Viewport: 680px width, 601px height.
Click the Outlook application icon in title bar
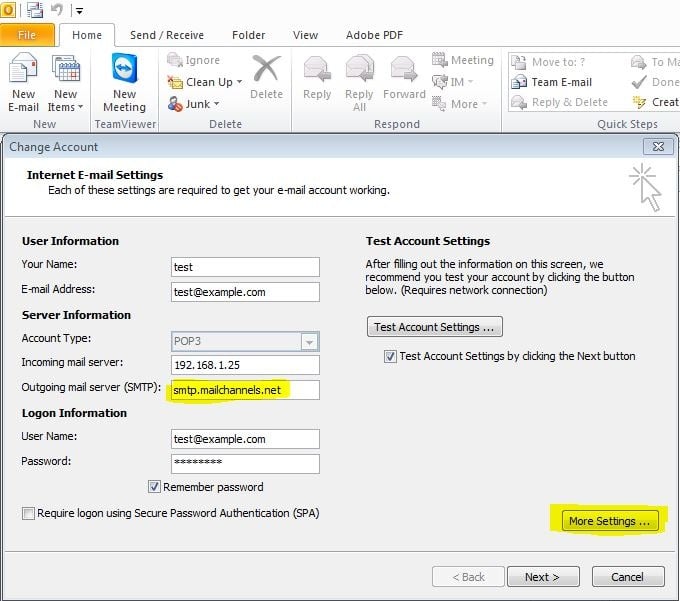[8, 10]
